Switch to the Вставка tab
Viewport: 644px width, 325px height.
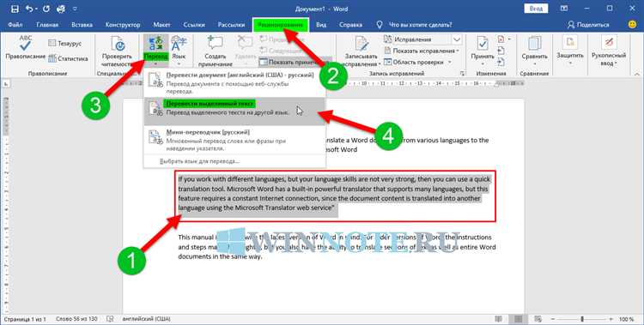click(x=82, y=25)
